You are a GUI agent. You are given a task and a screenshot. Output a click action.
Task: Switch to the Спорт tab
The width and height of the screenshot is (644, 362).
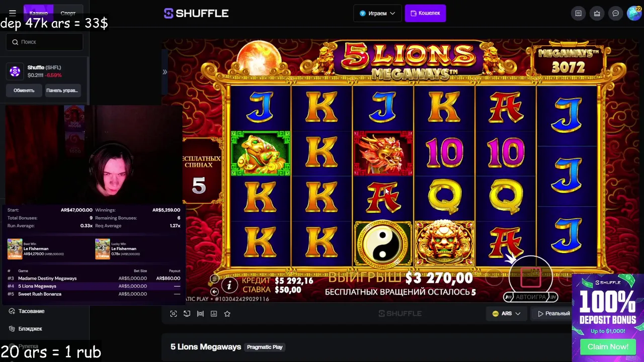click(x=68, y=13)
